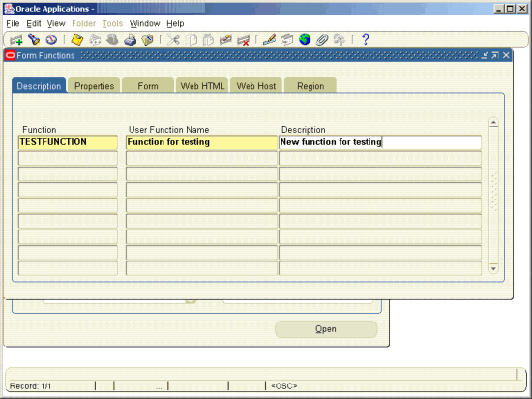This screenshot has height=399, width=532.
Task: Minimize the Oracle Applications window
Action: [x=498, y=9]
